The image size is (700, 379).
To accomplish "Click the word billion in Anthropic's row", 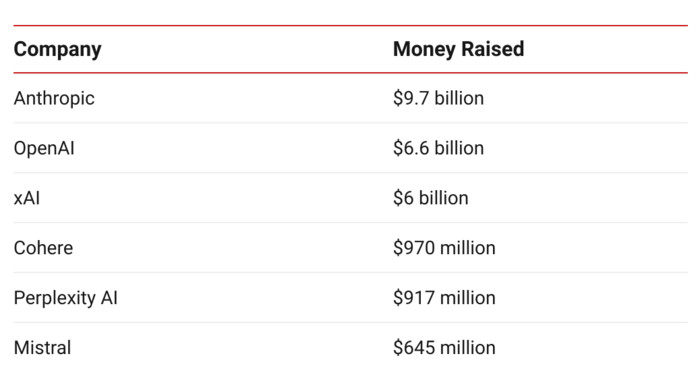I will [459, 98].
